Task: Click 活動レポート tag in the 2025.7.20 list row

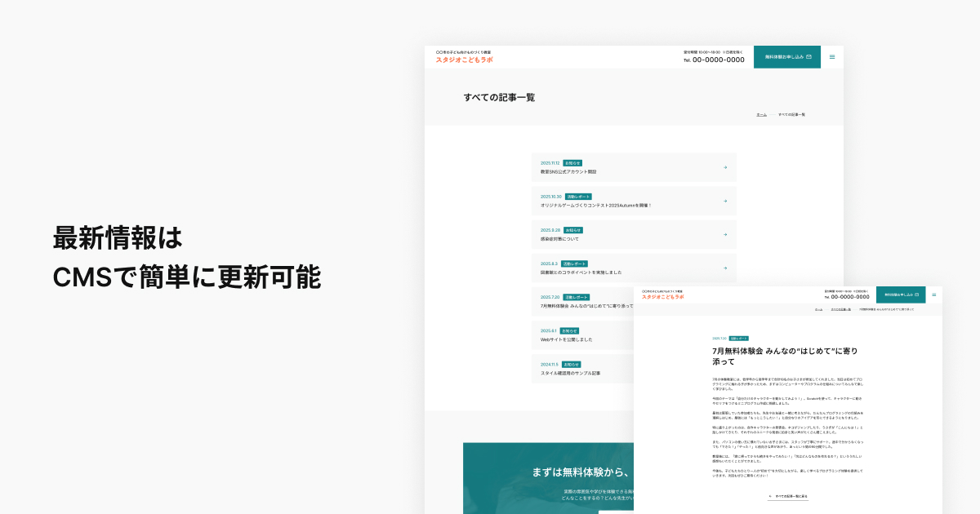Action: point(578,297)
